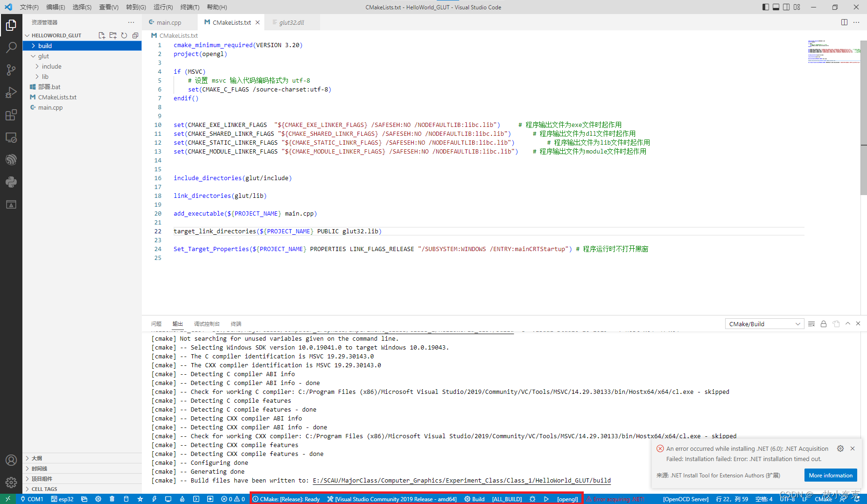Open the CMake/Build output channel dropdown
867x504 pixels.
tap(764, 323)
